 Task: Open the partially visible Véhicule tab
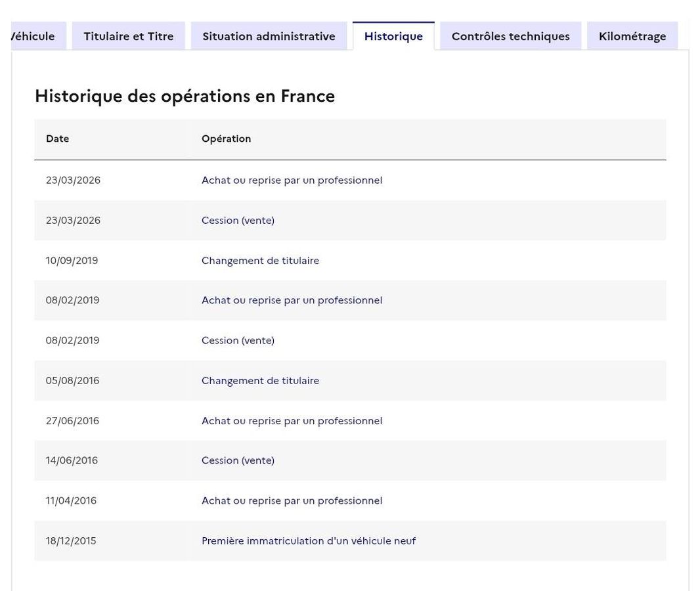tap(38, 36)
